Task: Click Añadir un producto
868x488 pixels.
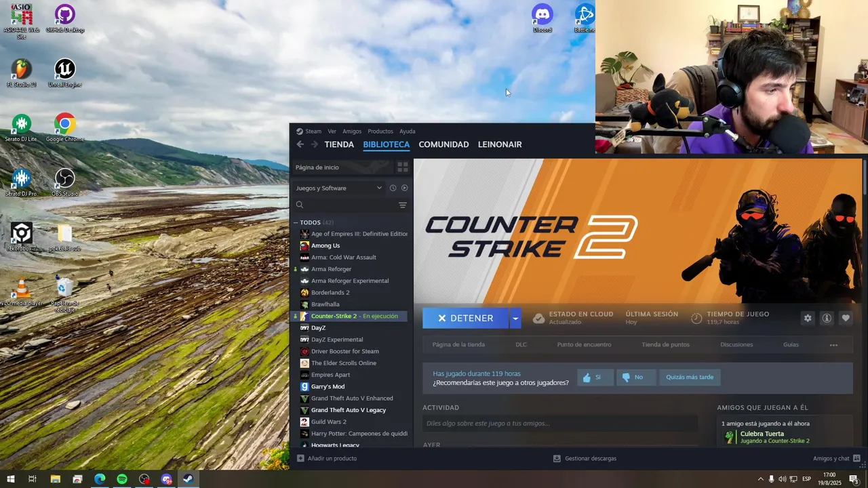Action: coord(327,459)
